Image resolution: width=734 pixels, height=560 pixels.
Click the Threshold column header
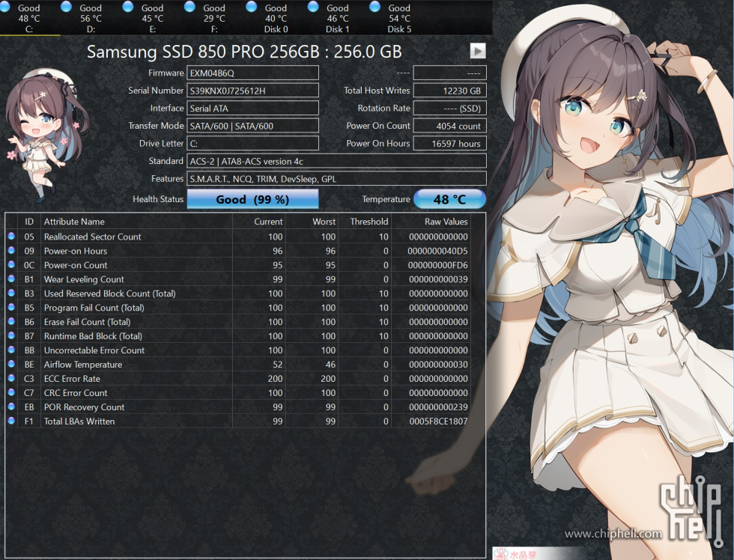click(x=364, y=222)
